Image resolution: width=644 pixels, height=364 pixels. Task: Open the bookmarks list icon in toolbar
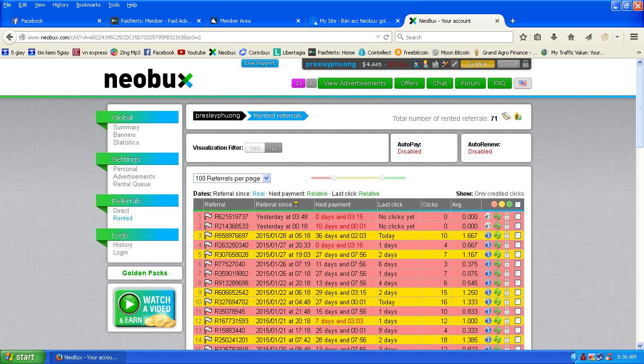tap(537, 37)
